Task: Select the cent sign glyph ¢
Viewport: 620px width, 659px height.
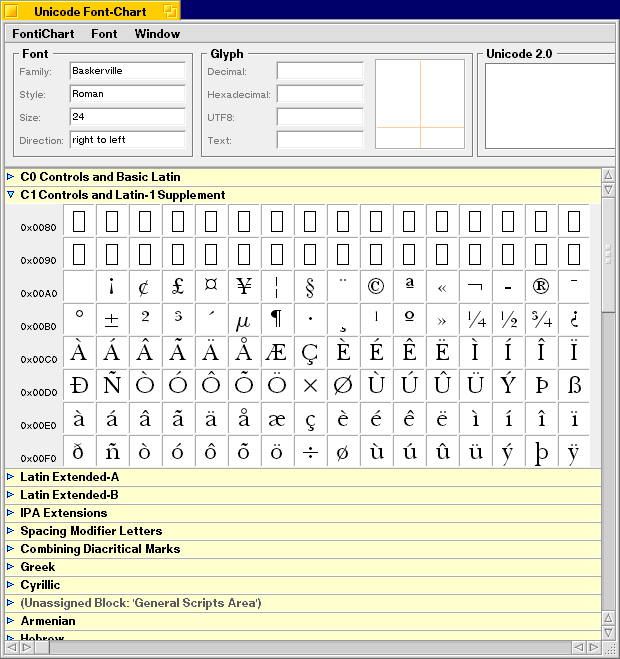Action: [x=145, y=286]
